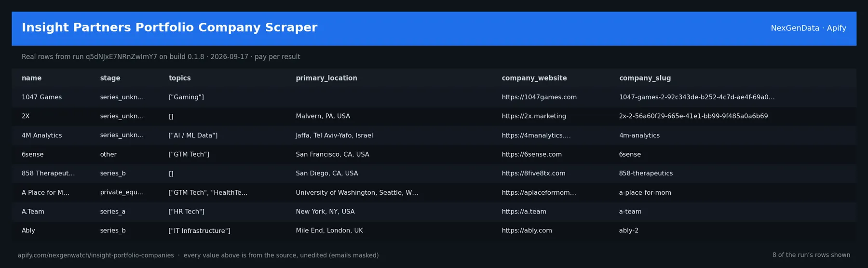Click the 'series_b' stage cell for 858 Therapeutics
This screenshot has height=268, width=868.
click(x=113, y=174)
